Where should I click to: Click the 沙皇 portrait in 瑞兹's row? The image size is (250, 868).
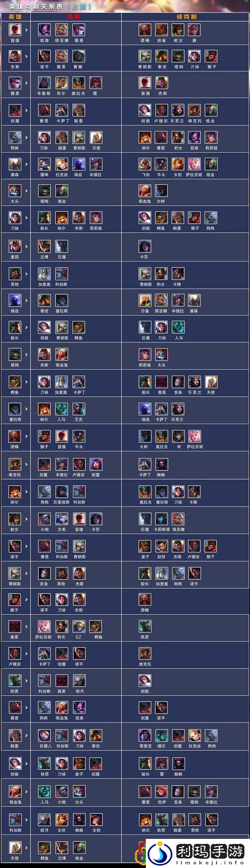(145, 300)
